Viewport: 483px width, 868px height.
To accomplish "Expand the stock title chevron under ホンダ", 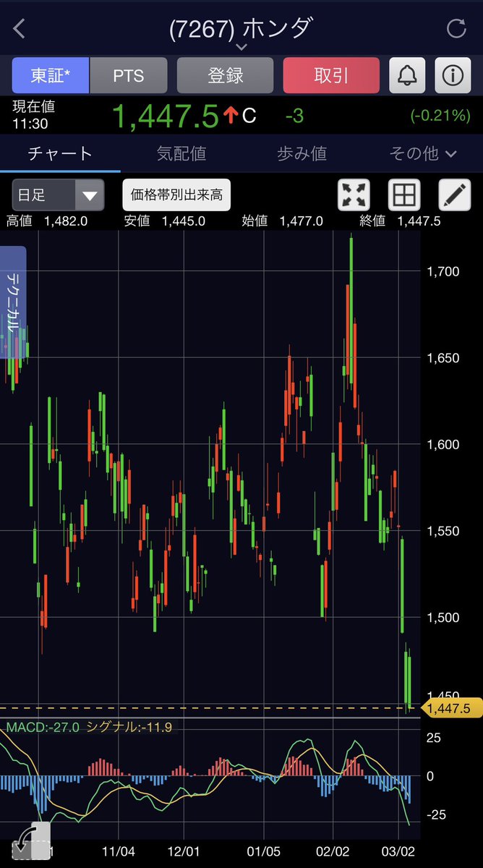I will point(241,47).
